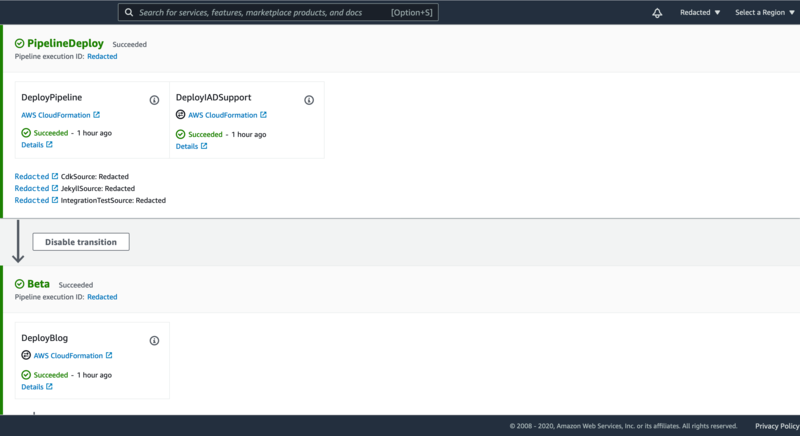Open Details link for DeployPipeline
The height and width of the screenshot is (436, 800).
(x=32, y=145)
